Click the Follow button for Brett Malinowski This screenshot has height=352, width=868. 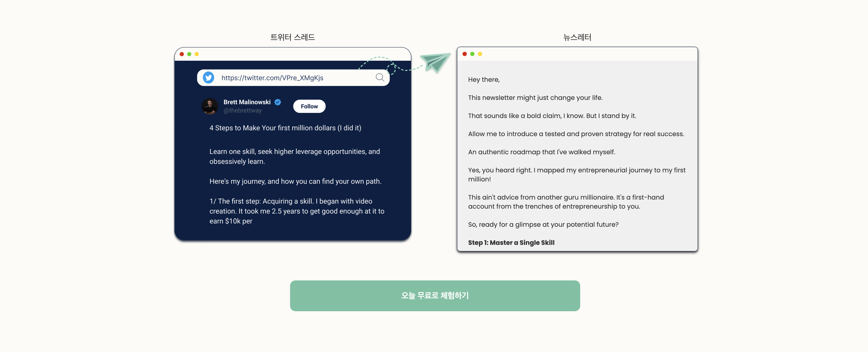click(309, 106)
